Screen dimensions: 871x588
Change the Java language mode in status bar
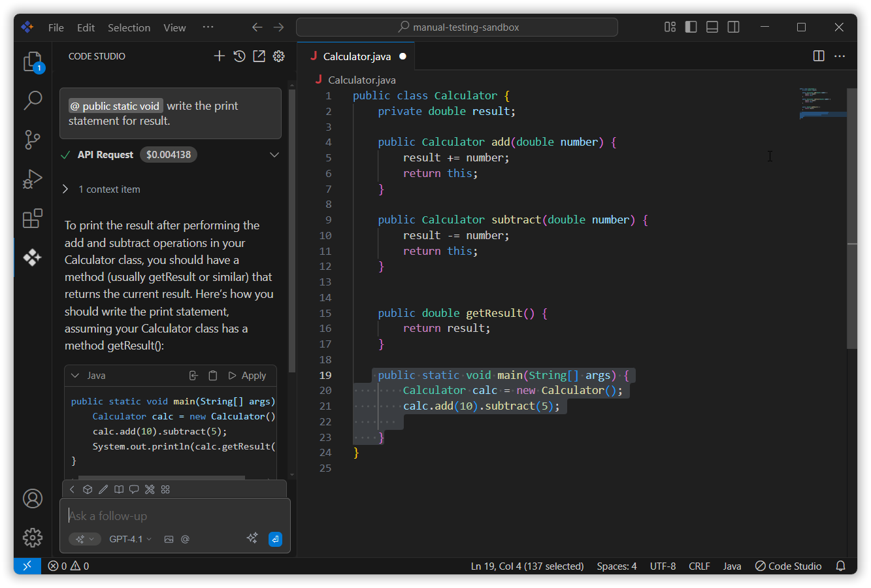point(732,566)
